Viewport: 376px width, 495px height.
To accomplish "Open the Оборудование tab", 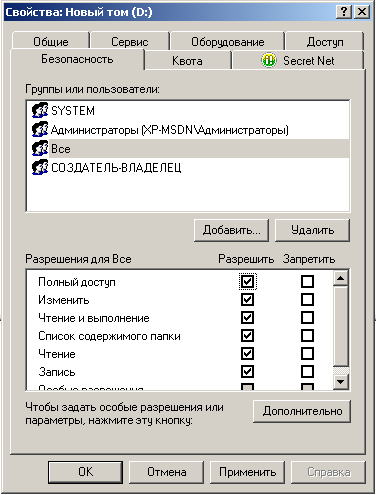I will pyautogui.click(x=227, y=42).
